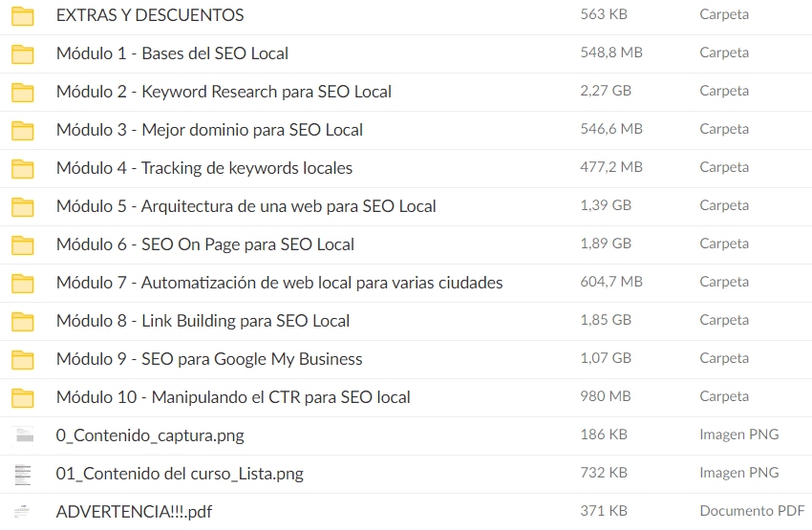This screenshot has height=530, width=812.
Task: Click the folder icon beside Módulo 6
Action: [23, 244]
